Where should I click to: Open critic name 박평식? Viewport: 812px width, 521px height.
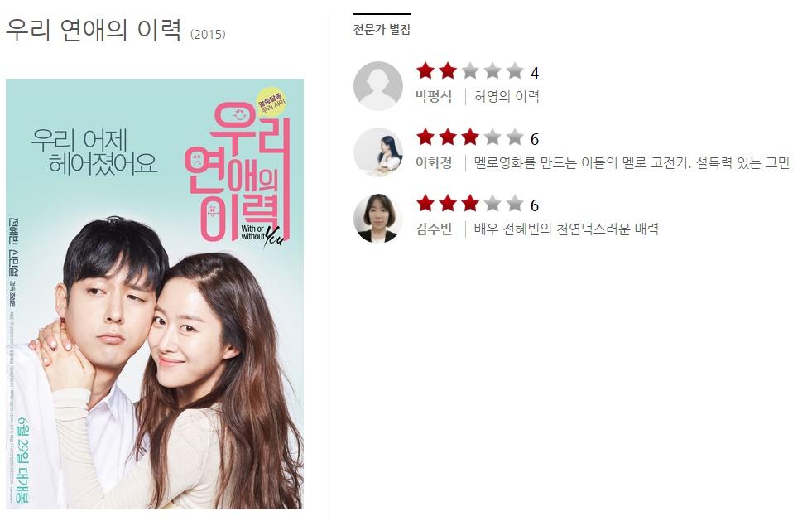click(434, 96)
